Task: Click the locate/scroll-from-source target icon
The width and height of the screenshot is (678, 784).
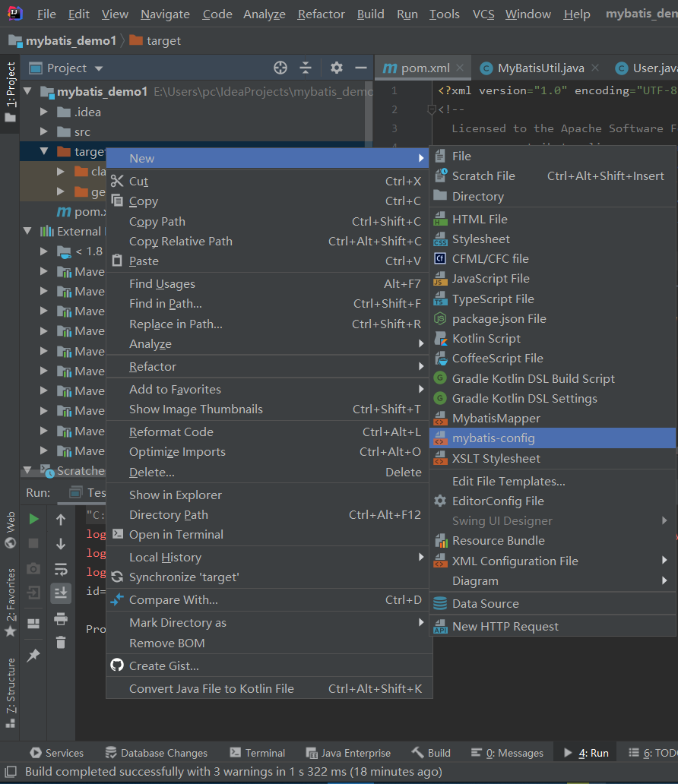Action: click(280, 68)
